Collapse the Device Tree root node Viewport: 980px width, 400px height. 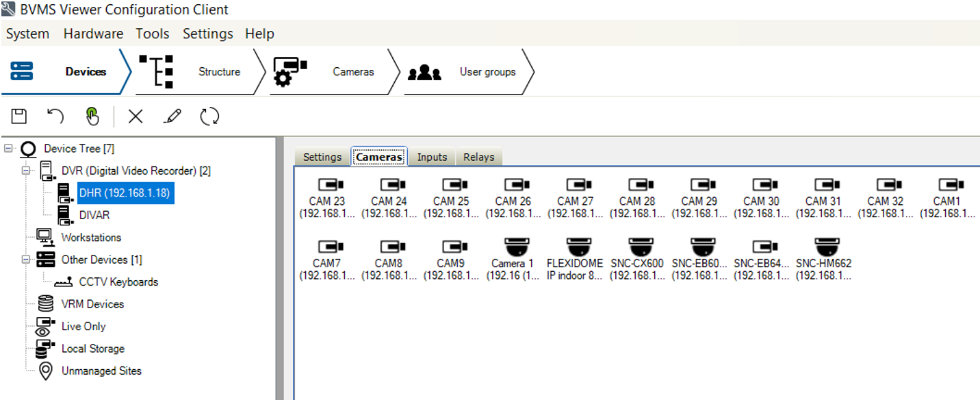tap(8, 149)
